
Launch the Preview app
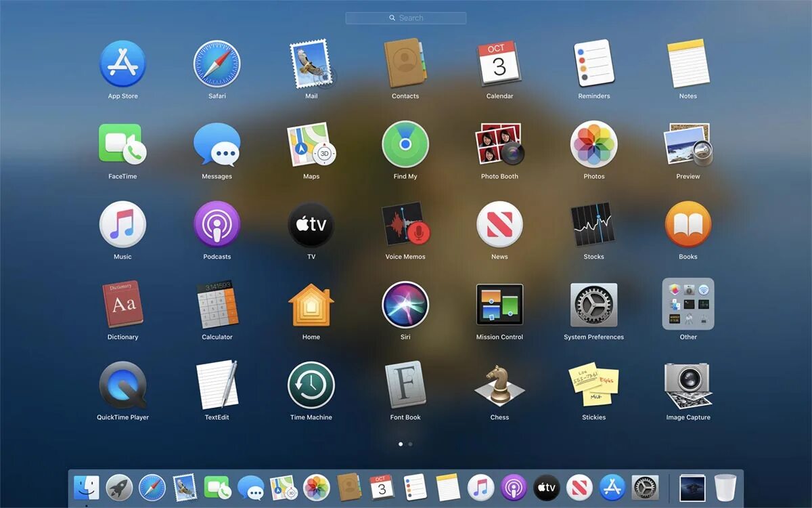pos(688,144)
